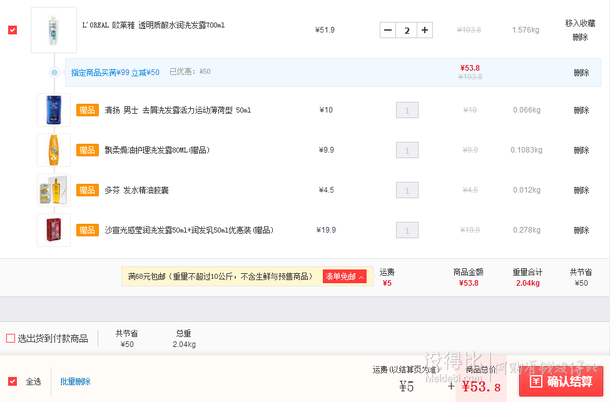
Task: Delete the 多芬 hair oil gift row
Action: pyautogui.click(x=581, y=190)
